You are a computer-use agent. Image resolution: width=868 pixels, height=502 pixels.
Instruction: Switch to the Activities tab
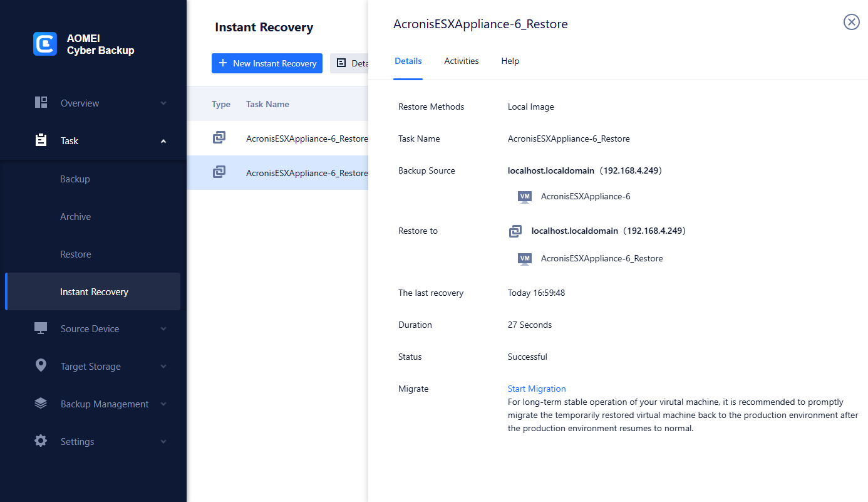461,61
